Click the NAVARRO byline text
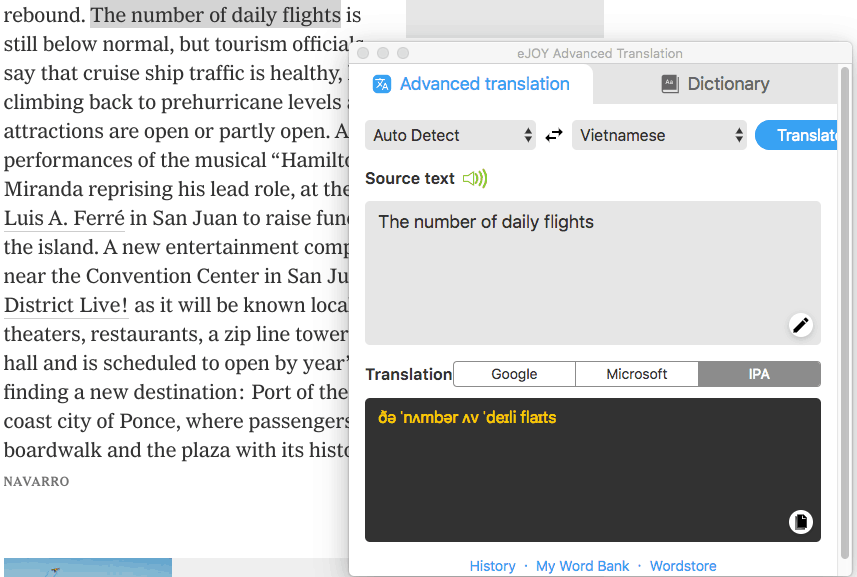The image size is (857, 577). pos(37,481)
